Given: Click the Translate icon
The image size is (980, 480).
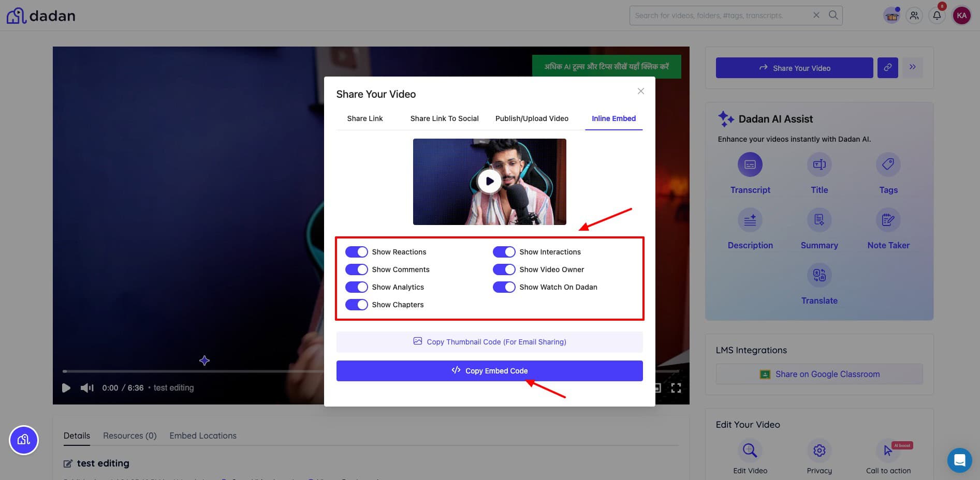Looking at the screenshot, I should [819, 276].
